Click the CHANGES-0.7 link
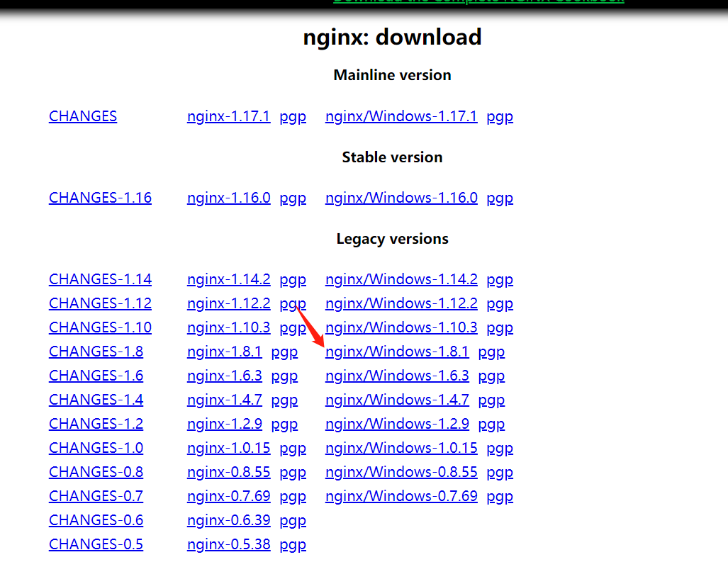 click(96, 497)
